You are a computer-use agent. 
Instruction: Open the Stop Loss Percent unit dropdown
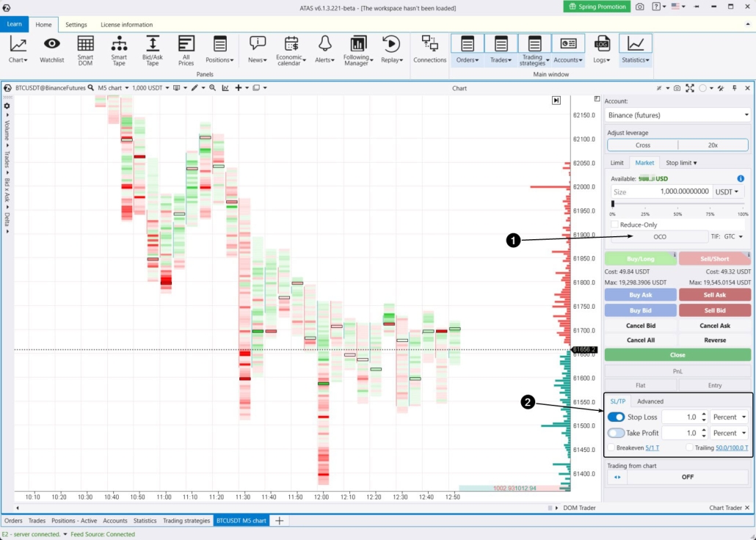click(729, 417)
